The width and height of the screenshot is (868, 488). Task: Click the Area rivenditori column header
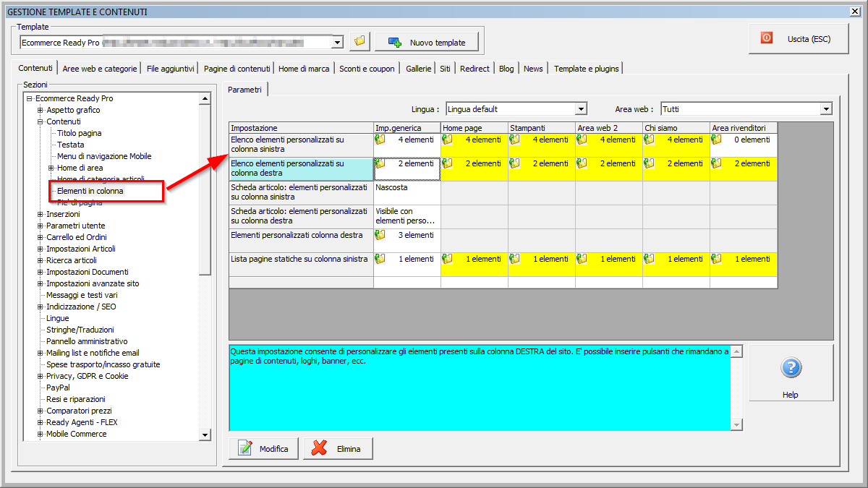pos(744,128)
